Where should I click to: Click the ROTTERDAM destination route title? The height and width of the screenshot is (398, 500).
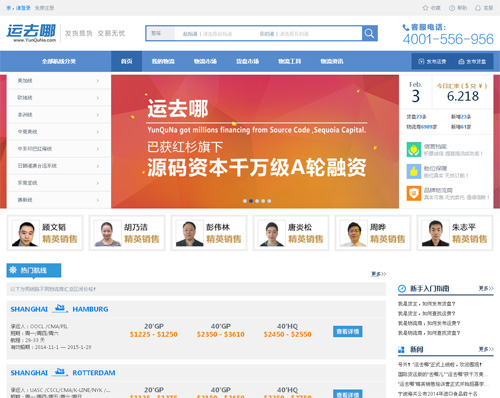[x=94, y=372]
